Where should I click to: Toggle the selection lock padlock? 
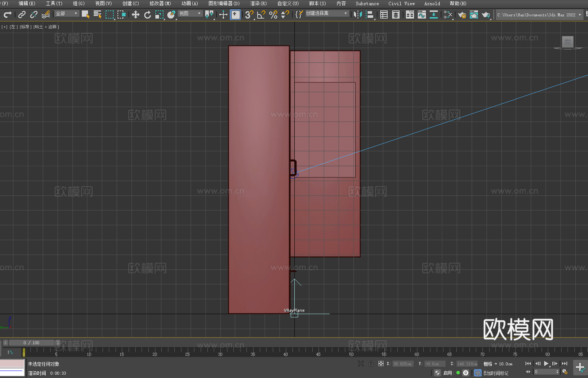(371, 364)
